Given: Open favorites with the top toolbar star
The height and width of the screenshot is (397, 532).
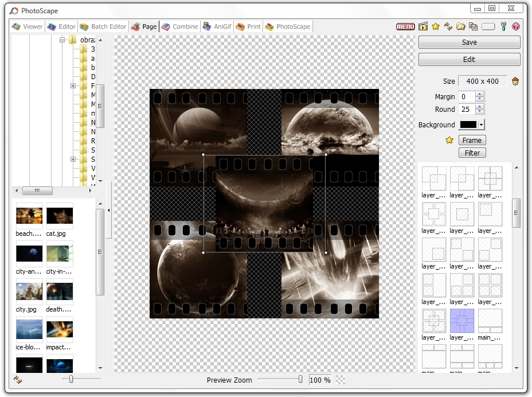Looking at the screenshot, I should [x=436, y=26].
